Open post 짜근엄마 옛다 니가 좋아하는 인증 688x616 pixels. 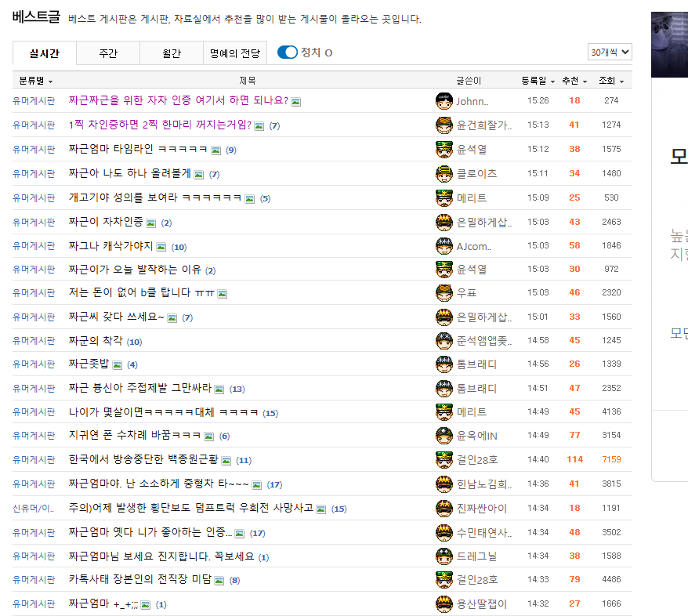click(x=150, y=532)
